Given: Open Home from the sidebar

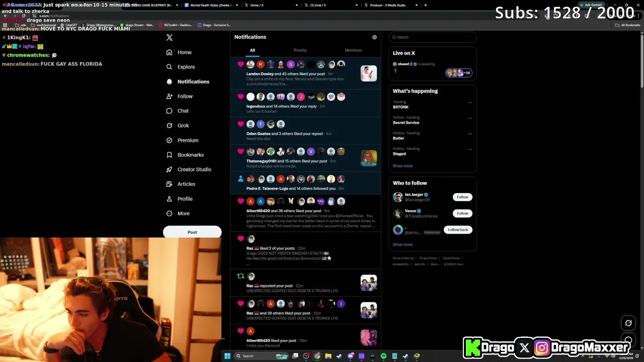Looking at the screenshot, I should 179,52.
